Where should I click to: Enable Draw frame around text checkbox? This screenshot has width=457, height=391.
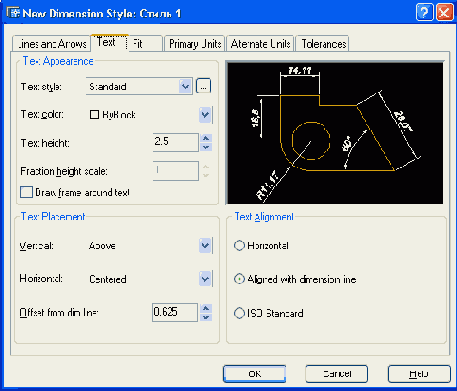click(x=26, y=192)
